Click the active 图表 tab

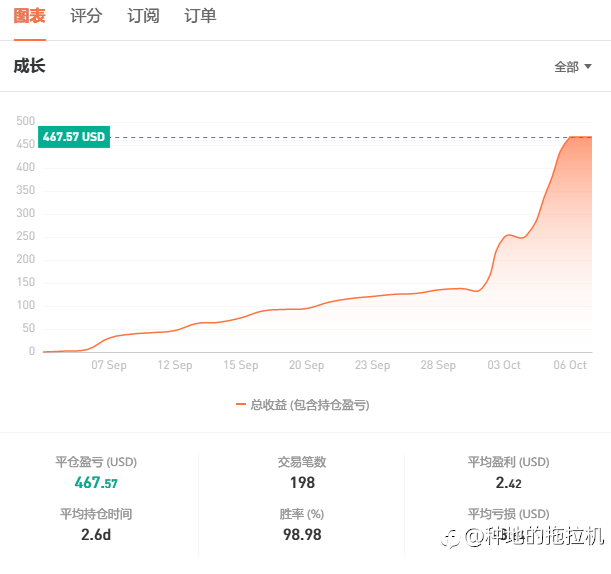pos(30,16)
